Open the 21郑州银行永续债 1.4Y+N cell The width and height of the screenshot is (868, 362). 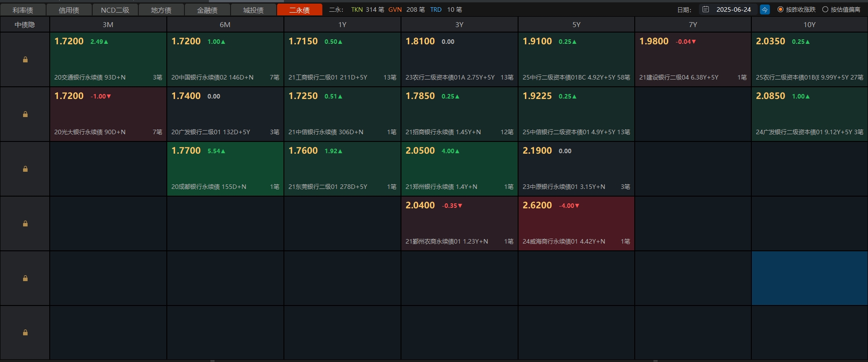click(459, 169)
